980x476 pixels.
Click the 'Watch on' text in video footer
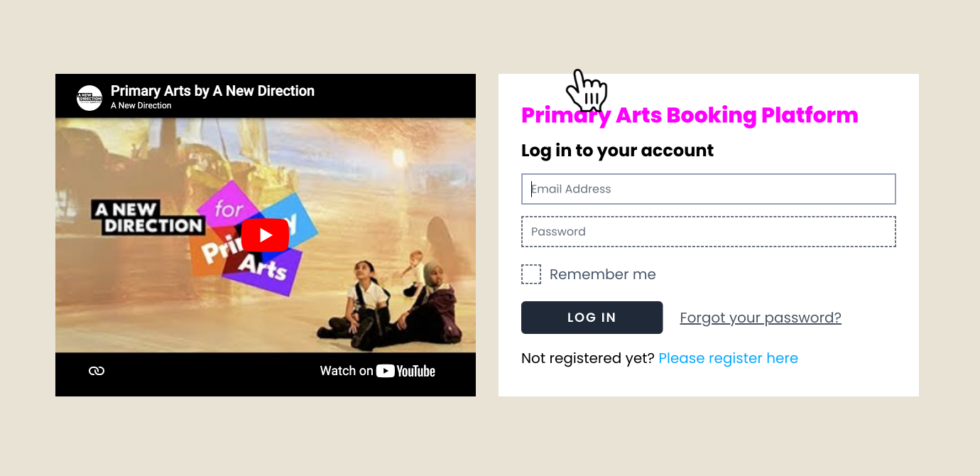pyautogui.click(x=346, y=371)
